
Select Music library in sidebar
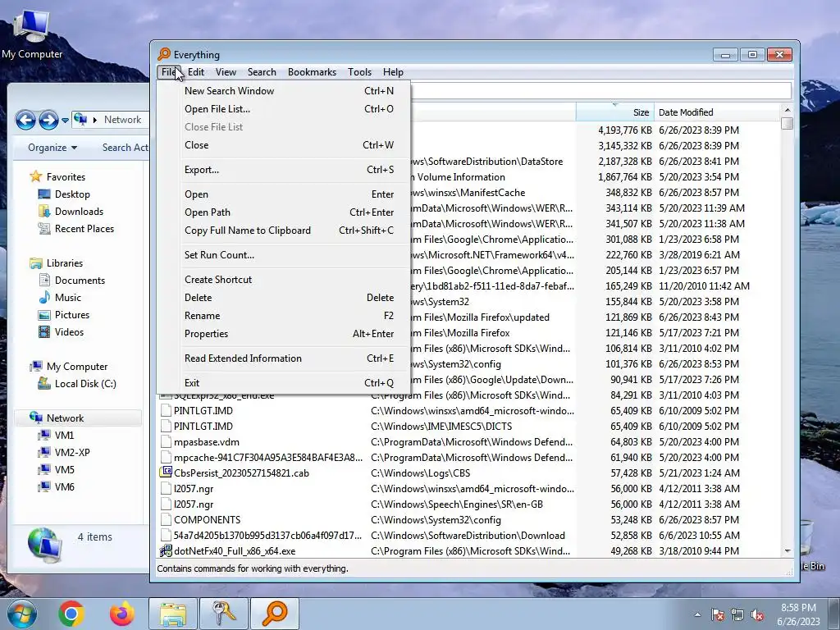[60, 297]
